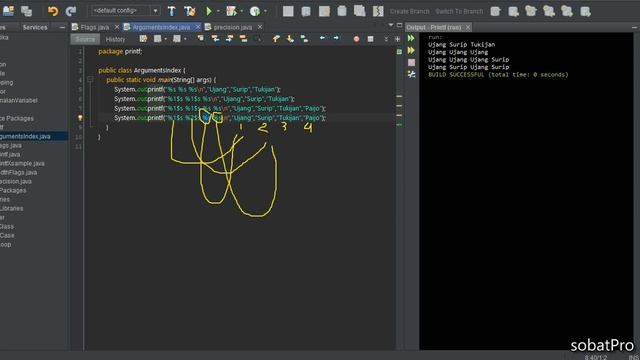640x360 pixels.
Task: Click the Undo arrow in the toolbar
Action: pos(53,11)
